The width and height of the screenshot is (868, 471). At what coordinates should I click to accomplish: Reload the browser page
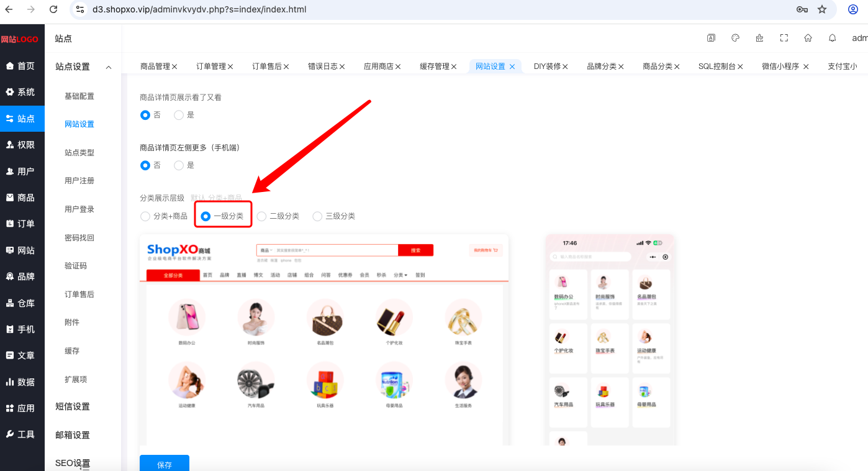[x=53, y=9]
